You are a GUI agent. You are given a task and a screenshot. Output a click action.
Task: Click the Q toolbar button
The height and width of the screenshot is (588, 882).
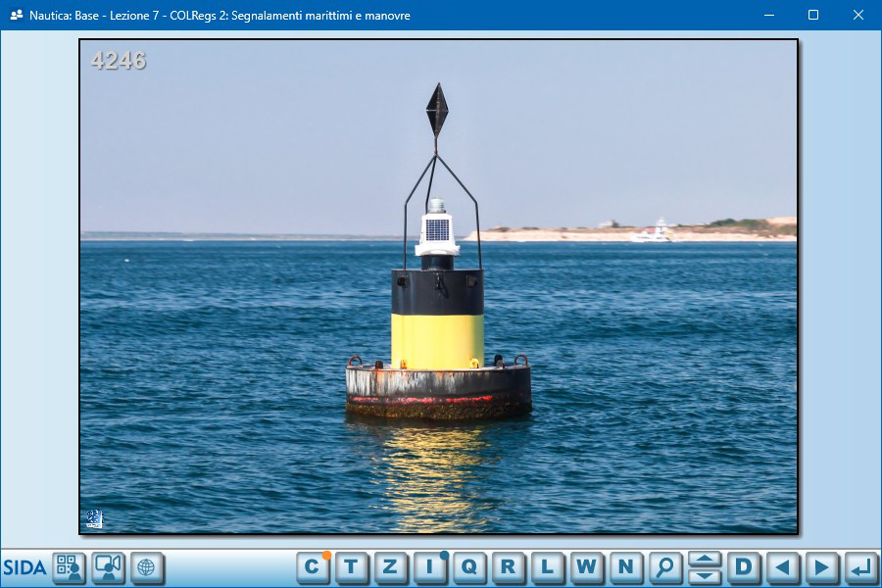pyautogui.click(x=468, y=566)
